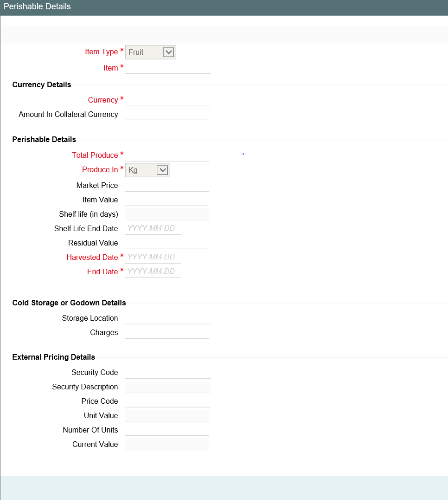Click the Number Of Units field

(167, 430)
